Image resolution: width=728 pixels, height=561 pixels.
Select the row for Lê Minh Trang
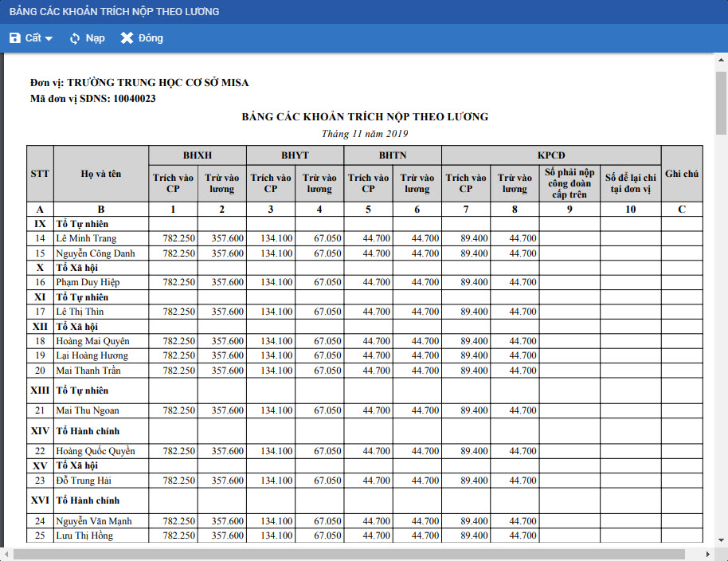click(86, 238)
